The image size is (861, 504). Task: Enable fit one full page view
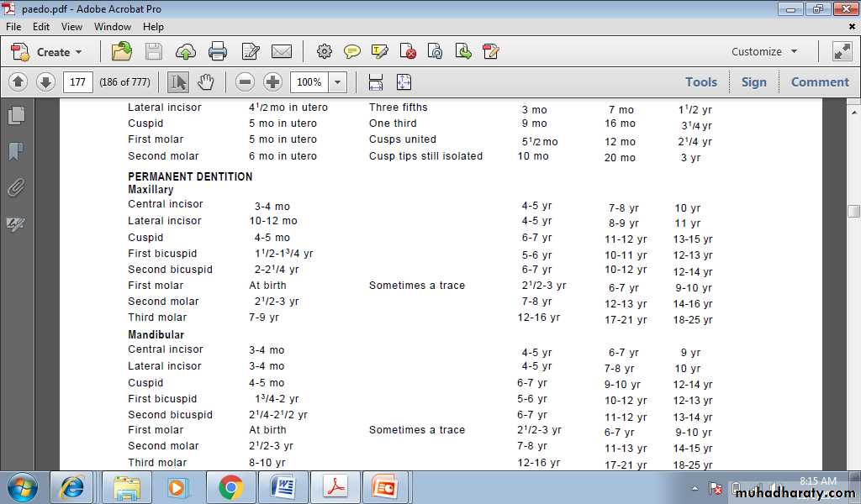tap(404, 82)
